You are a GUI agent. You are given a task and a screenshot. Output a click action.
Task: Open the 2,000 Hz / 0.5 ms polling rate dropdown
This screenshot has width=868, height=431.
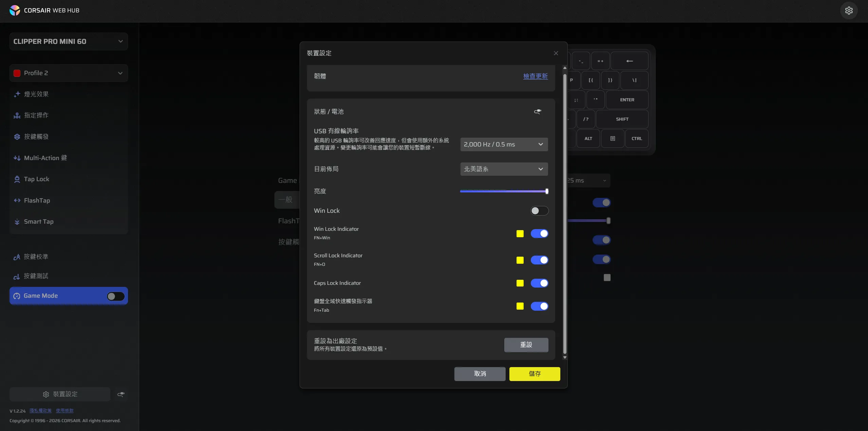click(x=504, y=144)
